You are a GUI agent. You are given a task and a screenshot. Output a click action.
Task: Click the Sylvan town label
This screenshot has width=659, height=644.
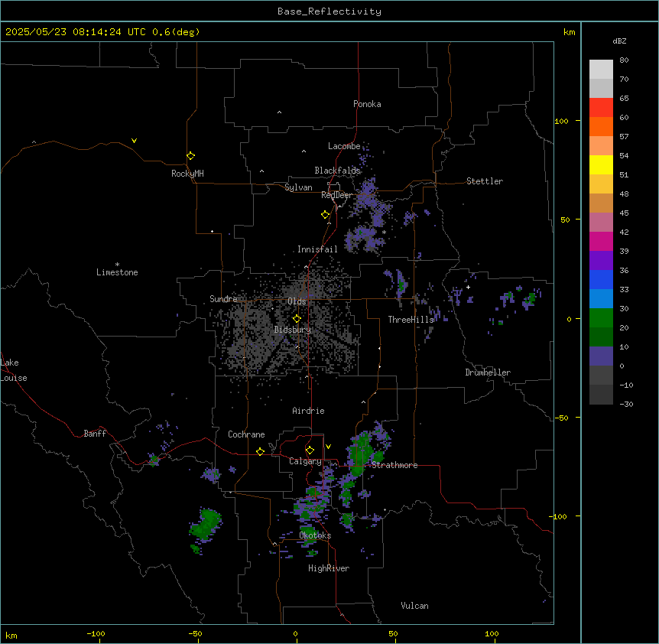click(298, 187)
